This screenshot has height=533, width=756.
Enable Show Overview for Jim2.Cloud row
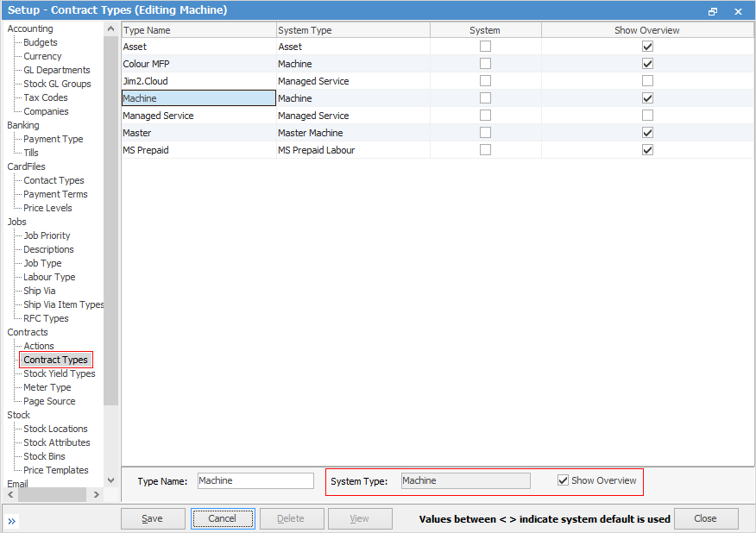coord(647,81)
